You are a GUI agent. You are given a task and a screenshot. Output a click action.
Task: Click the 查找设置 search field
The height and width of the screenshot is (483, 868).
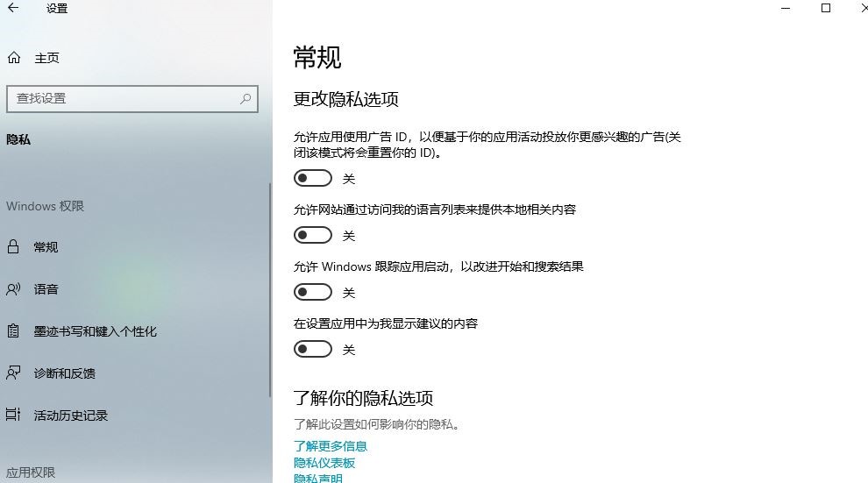point(132,99)
